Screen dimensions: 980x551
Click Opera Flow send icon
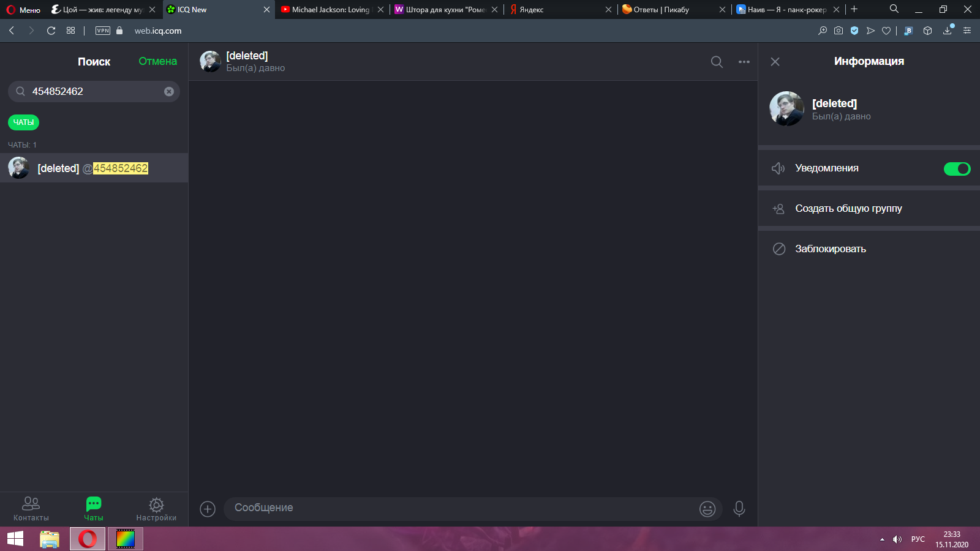click(x=870, y=31)
